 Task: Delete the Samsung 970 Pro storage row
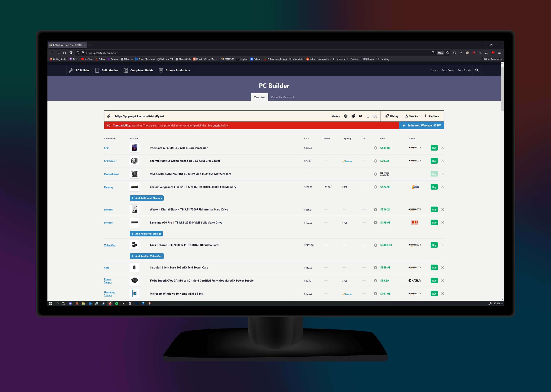click(443, 222)
